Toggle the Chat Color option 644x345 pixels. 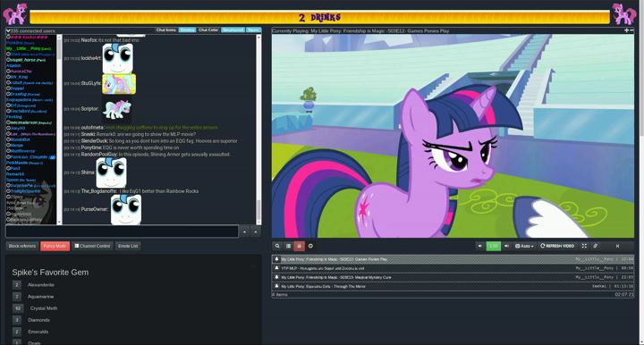pos(208,30)
